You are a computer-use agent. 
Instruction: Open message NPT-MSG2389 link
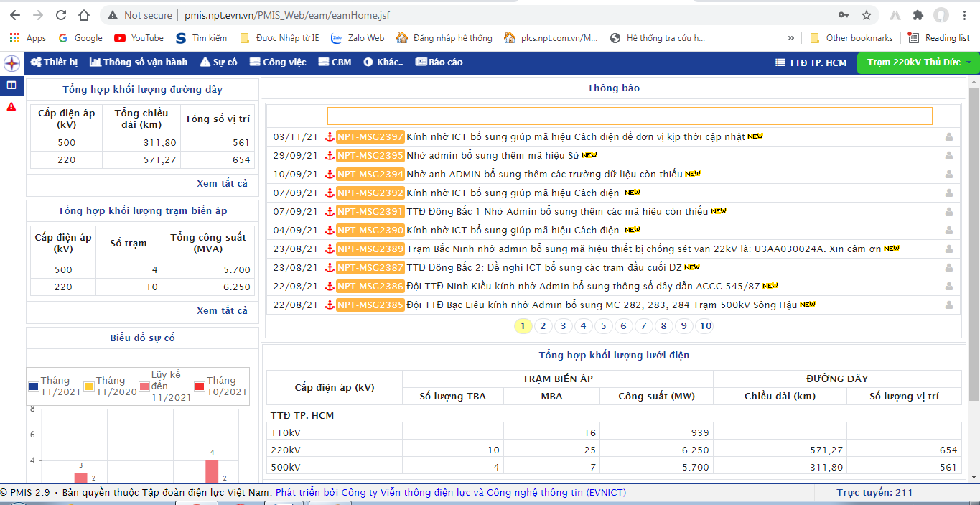(x=370, y=249)
